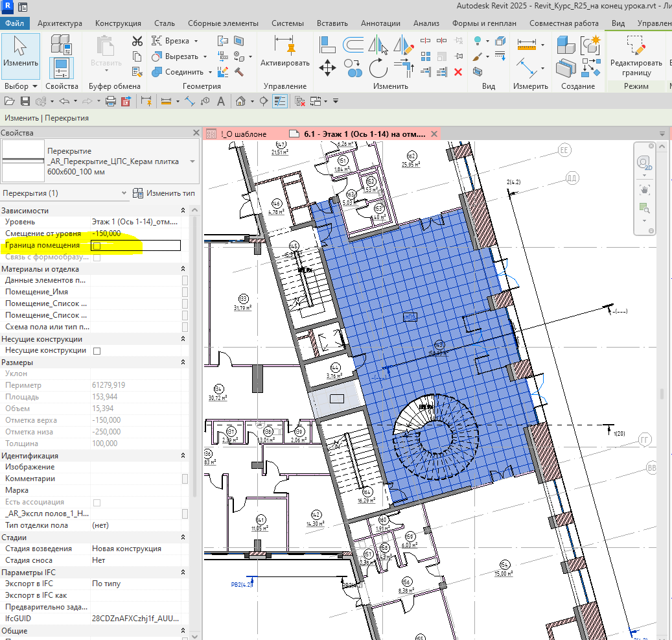Click the Изменить тип button

(163, 193)
